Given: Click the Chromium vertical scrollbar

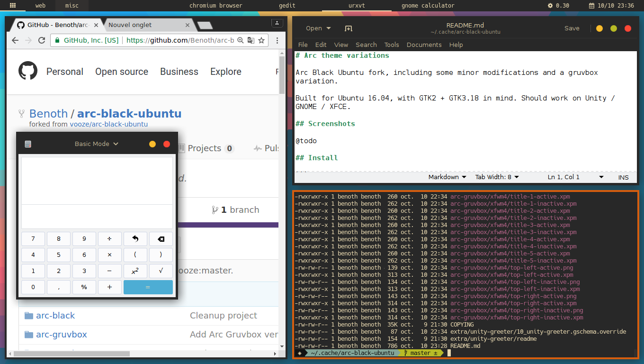Looking at the screenshot, I should 282,76.
